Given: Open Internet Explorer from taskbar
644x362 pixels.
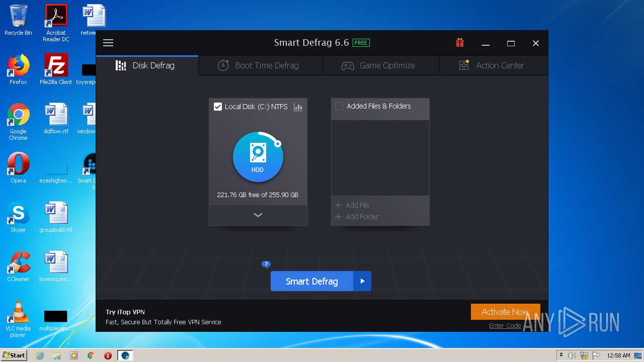Looking at the screenshot, I should pos(40,355).
